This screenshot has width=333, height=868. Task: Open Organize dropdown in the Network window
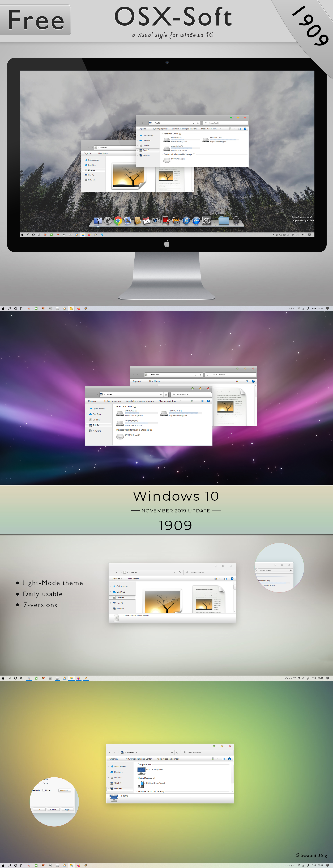coord(114,759)
